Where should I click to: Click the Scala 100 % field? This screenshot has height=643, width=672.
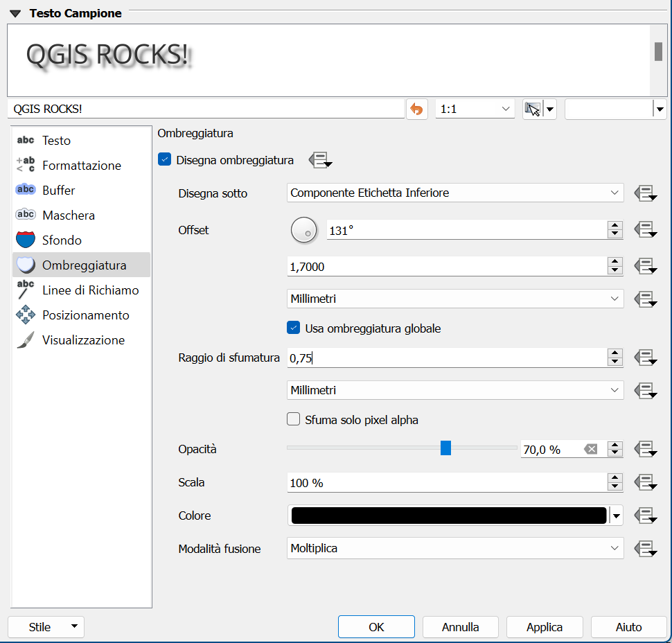point(447,483)
